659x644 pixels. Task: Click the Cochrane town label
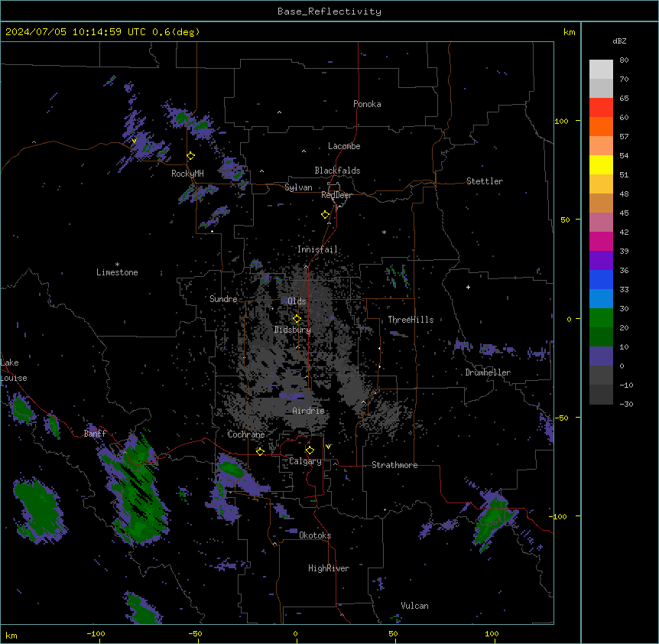click(x=246, y=434)
